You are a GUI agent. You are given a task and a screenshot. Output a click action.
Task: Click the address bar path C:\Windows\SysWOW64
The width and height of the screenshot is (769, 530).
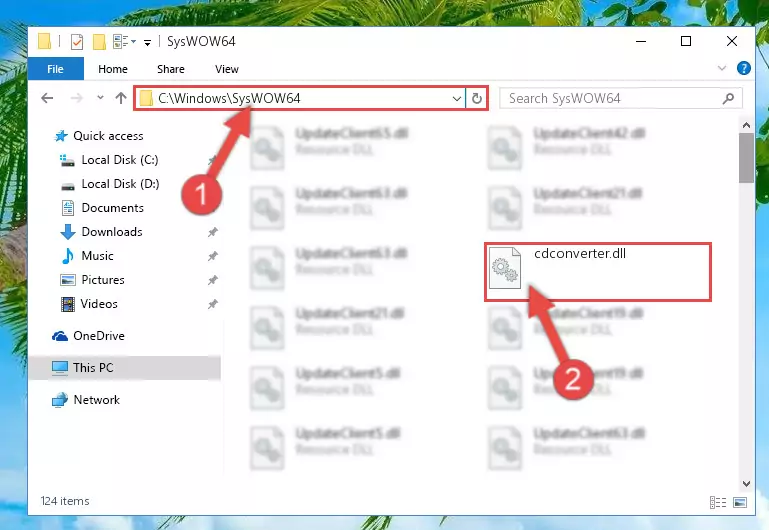[x=229, y=99]
